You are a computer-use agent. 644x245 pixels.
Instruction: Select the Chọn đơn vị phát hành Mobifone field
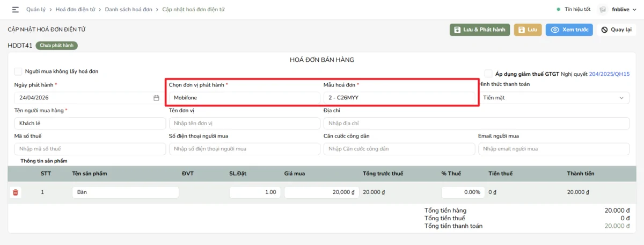coord(245,98)
